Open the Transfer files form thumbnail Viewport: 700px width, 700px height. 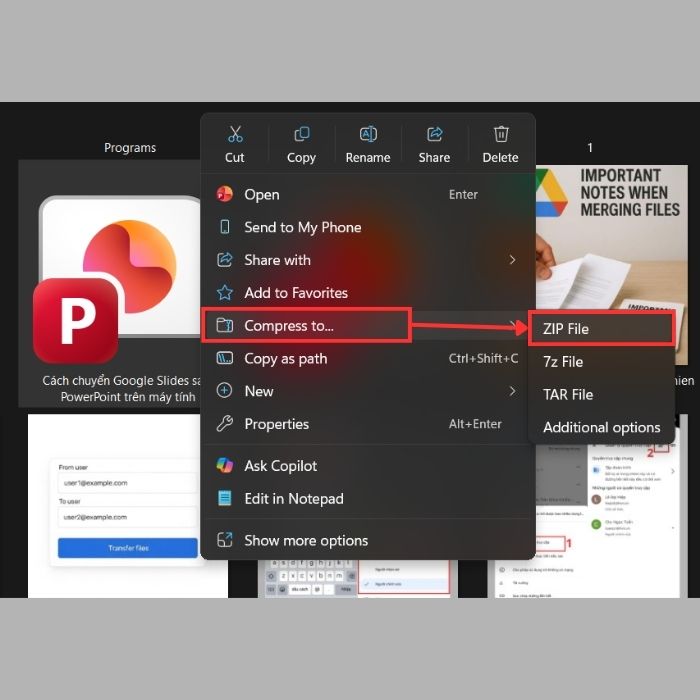click(128, 506)
